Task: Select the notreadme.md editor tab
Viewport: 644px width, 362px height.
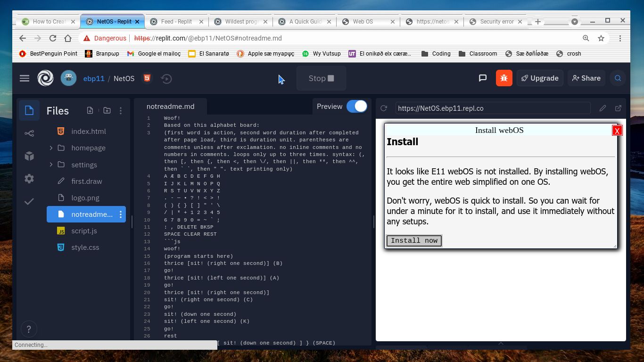Action: point(170,107)
